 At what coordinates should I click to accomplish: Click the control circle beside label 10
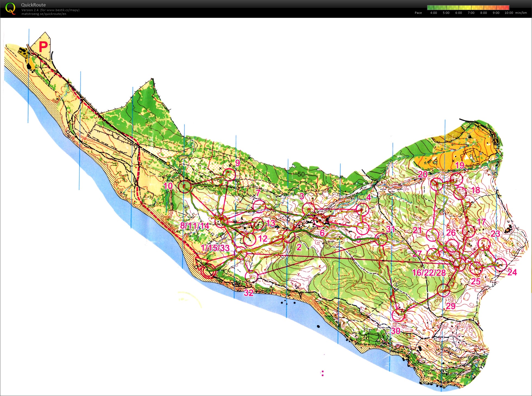[184, 187]
